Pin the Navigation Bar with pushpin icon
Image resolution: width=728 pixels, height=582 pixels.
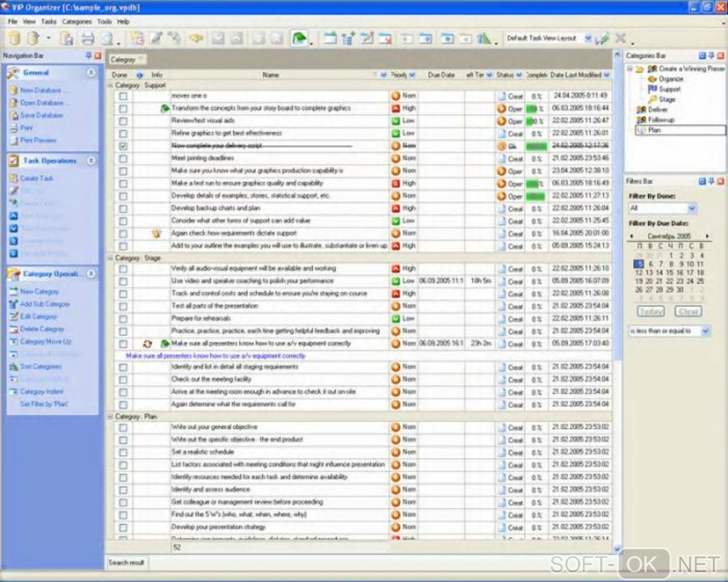point(89,56)
